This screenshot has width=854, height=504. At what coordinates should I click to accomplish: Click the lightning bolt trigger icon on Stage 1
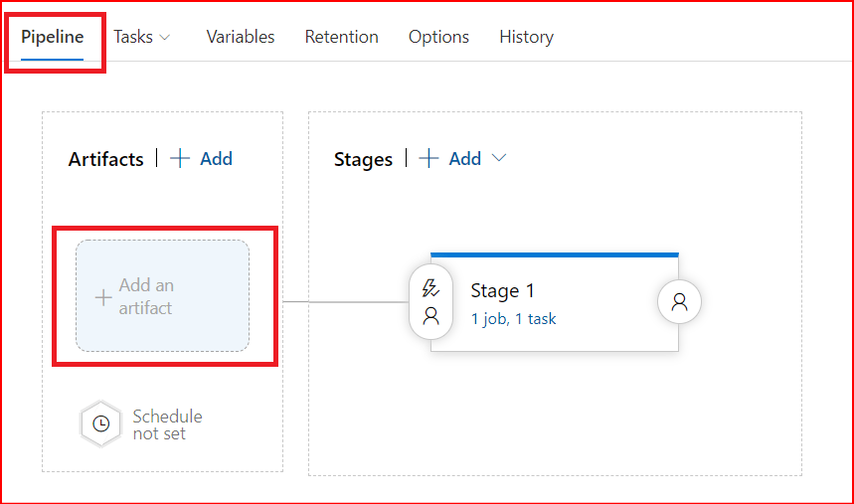(430, 289)
